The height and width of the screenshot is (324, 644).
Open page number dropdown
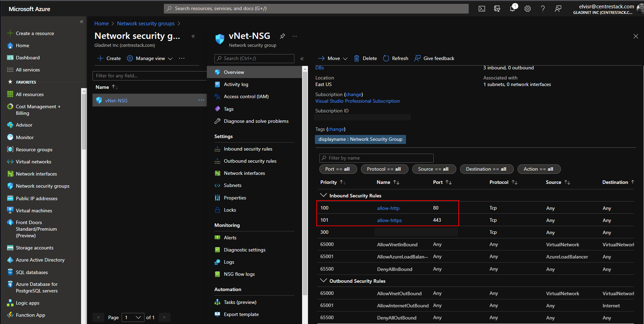point(133,317)
